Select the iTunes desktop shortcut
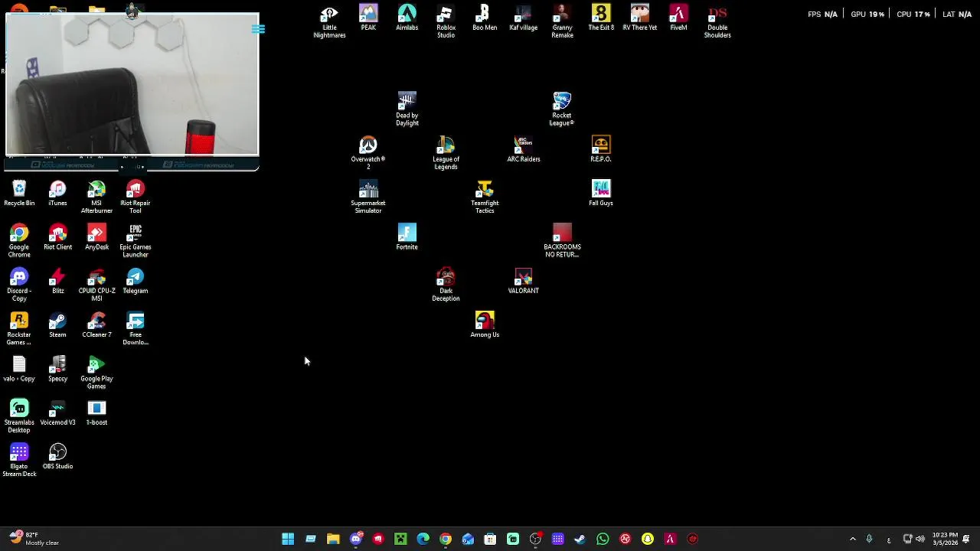This screenshot has width=980, height=551. [57, 194]
